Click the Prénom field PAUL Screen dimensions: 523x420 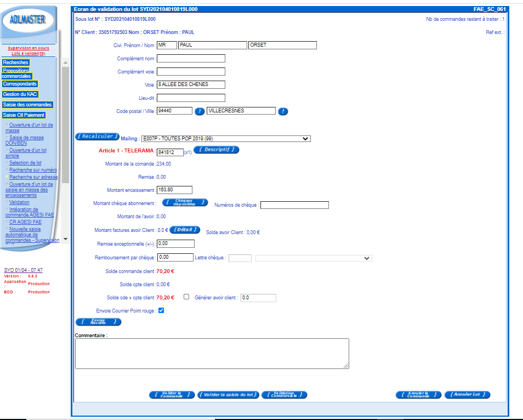(x=213, y=45)
